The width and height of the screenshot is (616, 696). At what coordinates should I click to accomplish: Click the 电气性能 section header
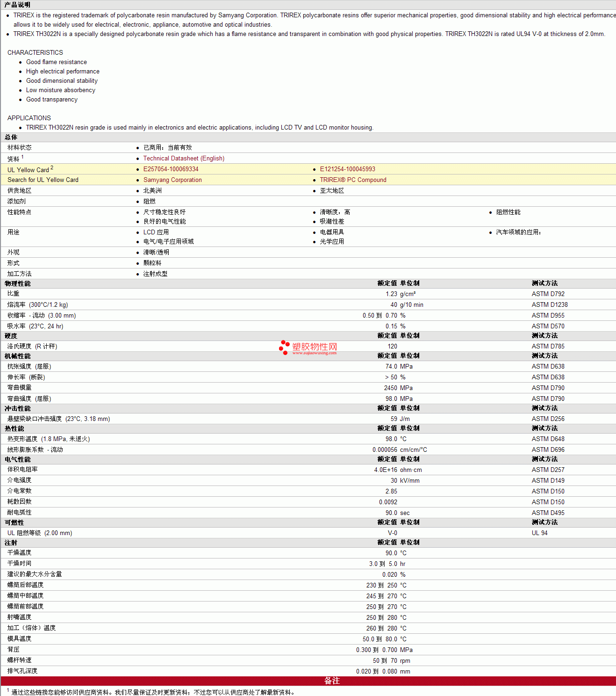pyautogui.click(x=17, y=460)
